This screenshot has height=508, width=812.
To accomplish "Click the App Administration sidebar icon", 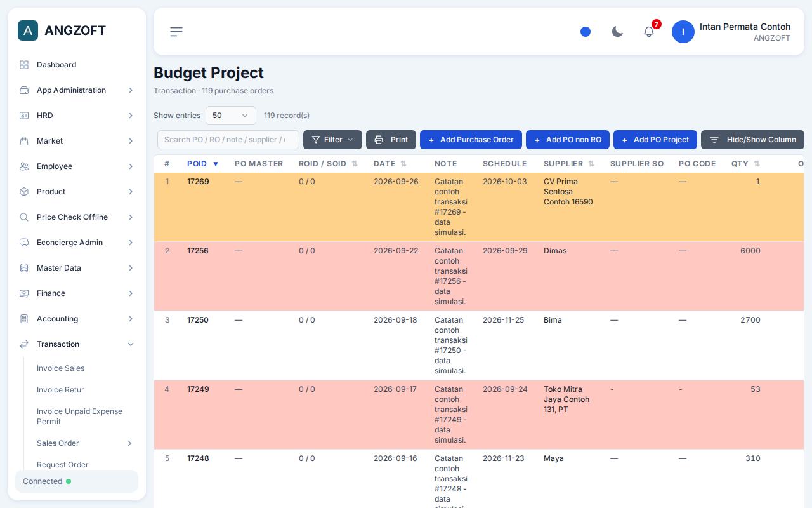I will (24, 90).
